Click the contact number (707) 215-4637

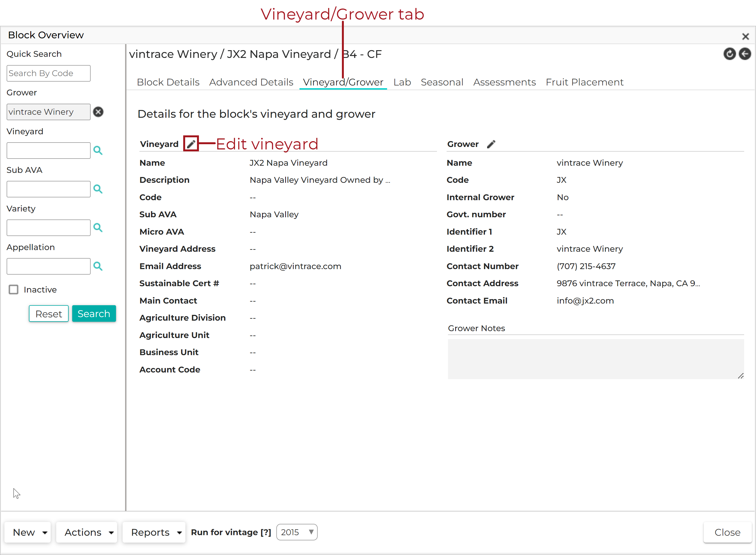(x=586, y=266)
